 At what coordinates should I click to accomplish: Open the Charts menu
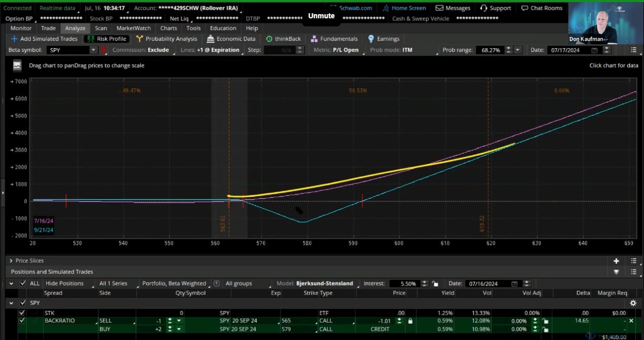(169, 28)
